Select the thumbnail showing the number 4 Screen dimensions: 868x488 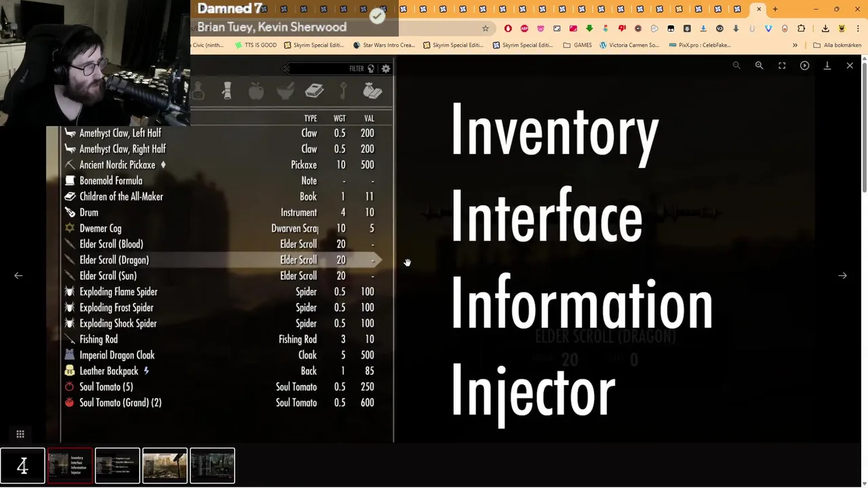tap(22, 466)
